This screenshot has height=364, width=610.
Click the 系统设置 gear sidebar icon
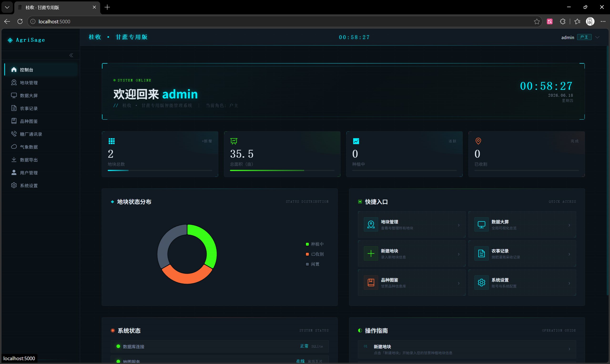tap(14, 185)
